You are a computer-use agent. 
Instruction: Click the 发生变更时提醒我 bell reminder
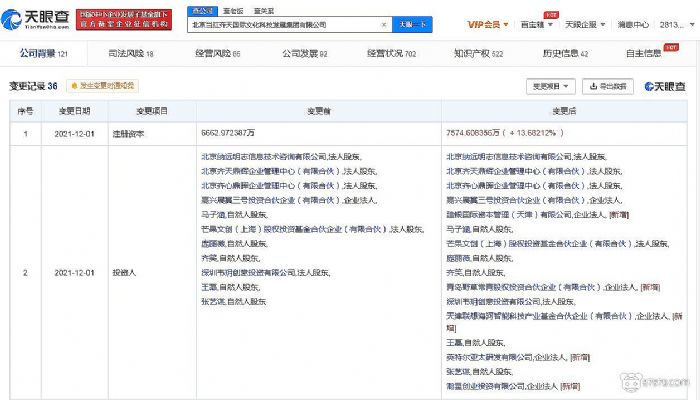pos(103,86)
